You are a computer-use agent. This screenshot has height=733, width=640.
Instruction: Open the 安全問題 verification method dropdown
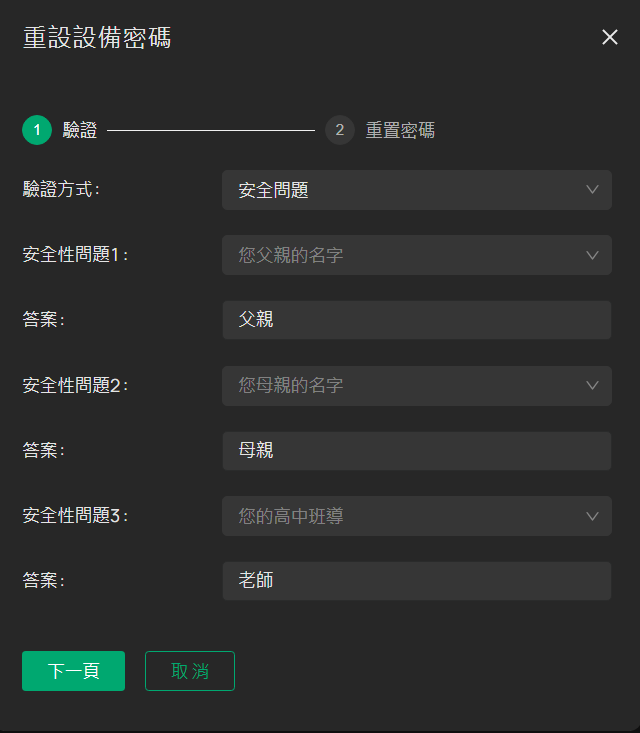(417, 190)
